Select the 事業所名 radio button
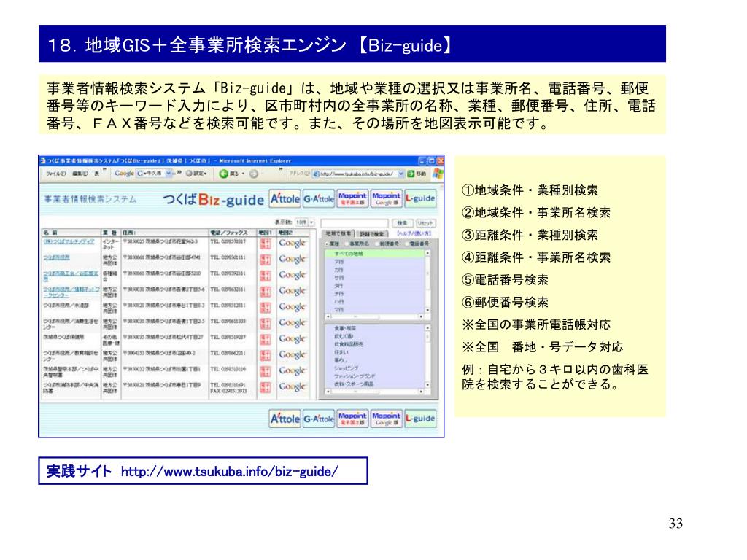This screenshot has width=747, height=560. (347, 244)
